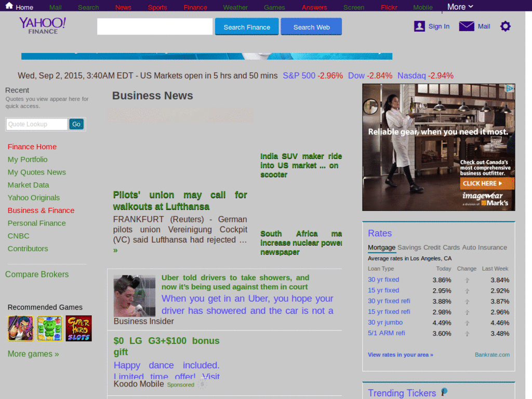Click the Search Web button
Viewport: 532px width, 399px height.
click(x=311, y=27)
